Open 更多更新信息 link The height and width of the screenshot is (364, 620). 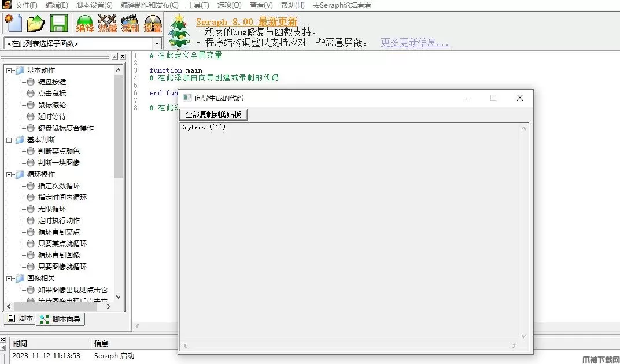(x=415, y=42)
